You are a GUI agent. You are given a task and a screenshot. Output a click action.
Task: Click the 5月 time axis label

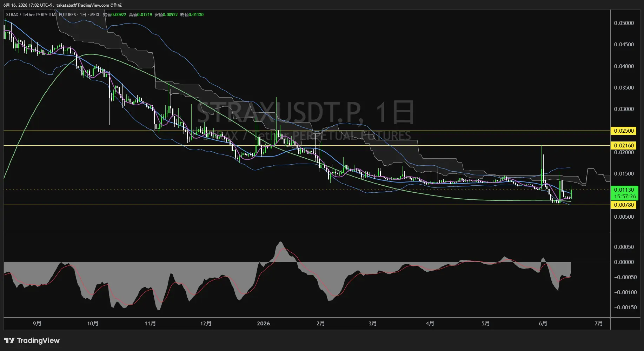[485, 323]
